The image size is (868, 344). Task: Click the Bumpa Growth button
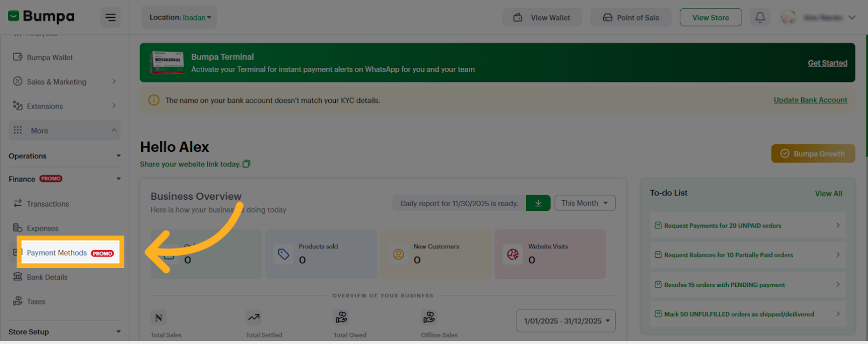[813, 153]
